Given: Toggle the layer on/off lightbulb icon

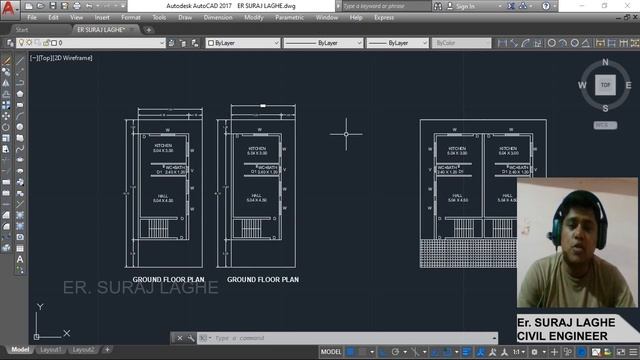Looking at the screenshot, I should 21,43.
